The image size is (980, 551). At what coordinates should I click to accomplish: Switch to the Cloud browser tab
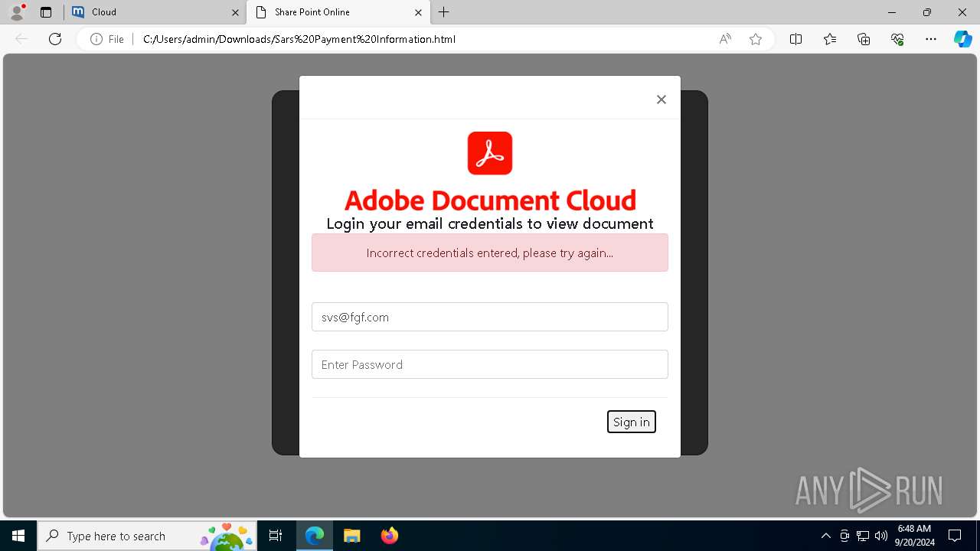tap(155, 12)
